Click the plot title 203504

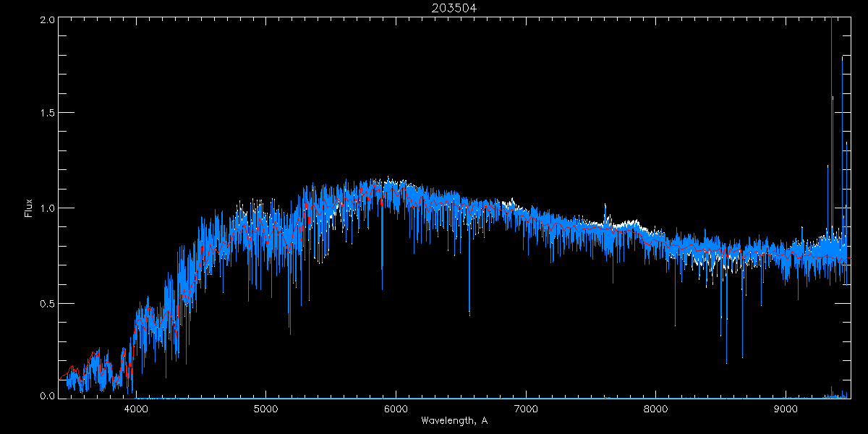click(454, 8)
